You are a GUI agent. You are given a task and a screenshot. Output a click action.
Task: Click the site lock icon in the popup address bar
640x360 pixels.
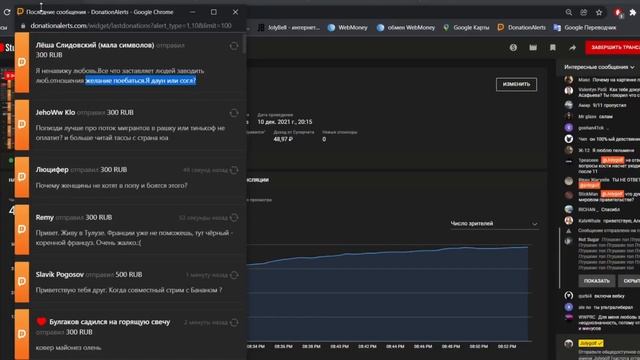tap(23, 26)
